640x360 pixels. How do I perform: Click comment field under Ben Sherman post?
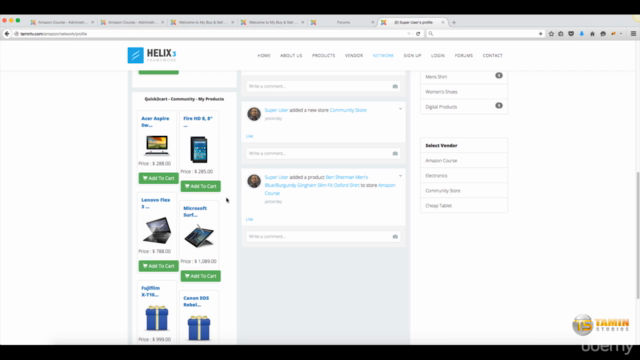pyautogui.click(x=323, y=237)
